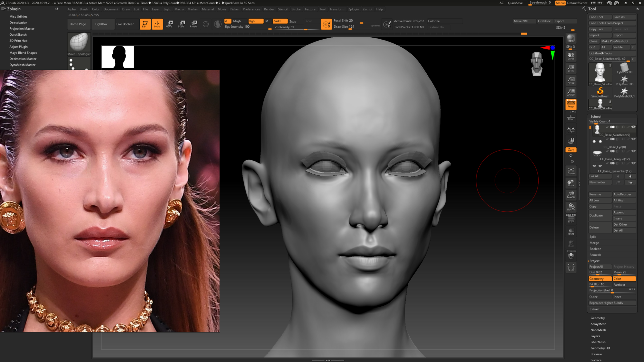Toggle the Geometry projection option
Screen dimensions: 644x362
click(600, 279)
